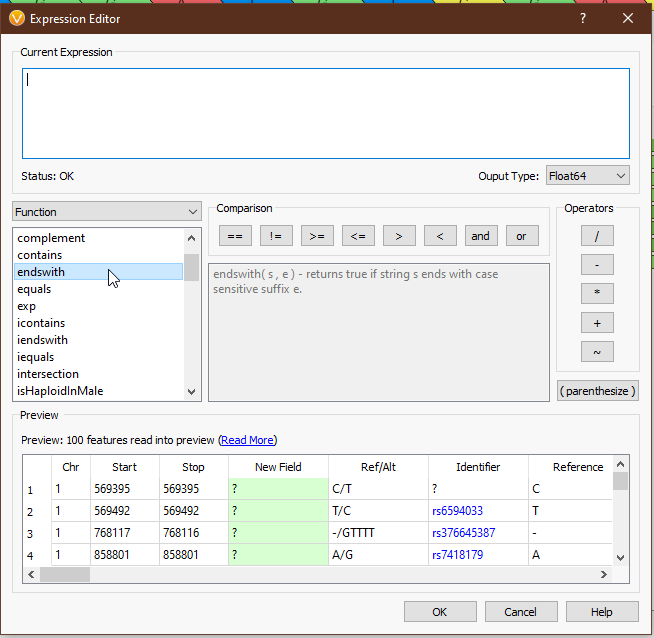Insert the 'and' logical operator

coord(481,236)
